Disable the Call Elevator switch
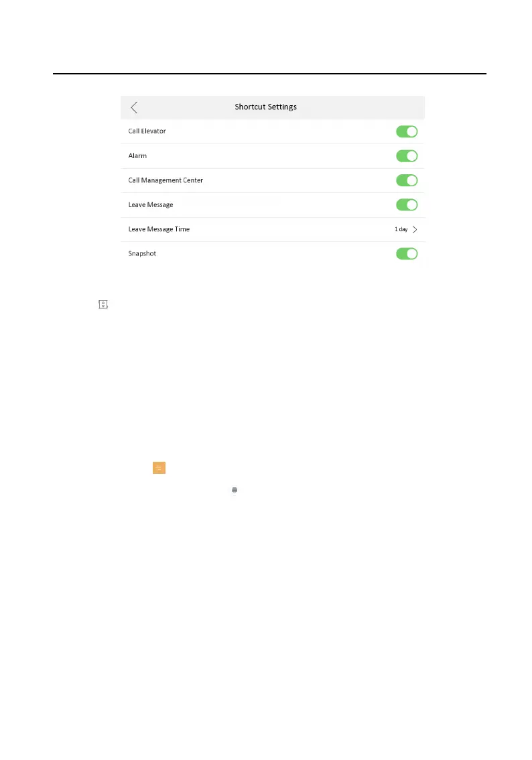This screenshot has height=760, width=532. [x=407, y=131]
